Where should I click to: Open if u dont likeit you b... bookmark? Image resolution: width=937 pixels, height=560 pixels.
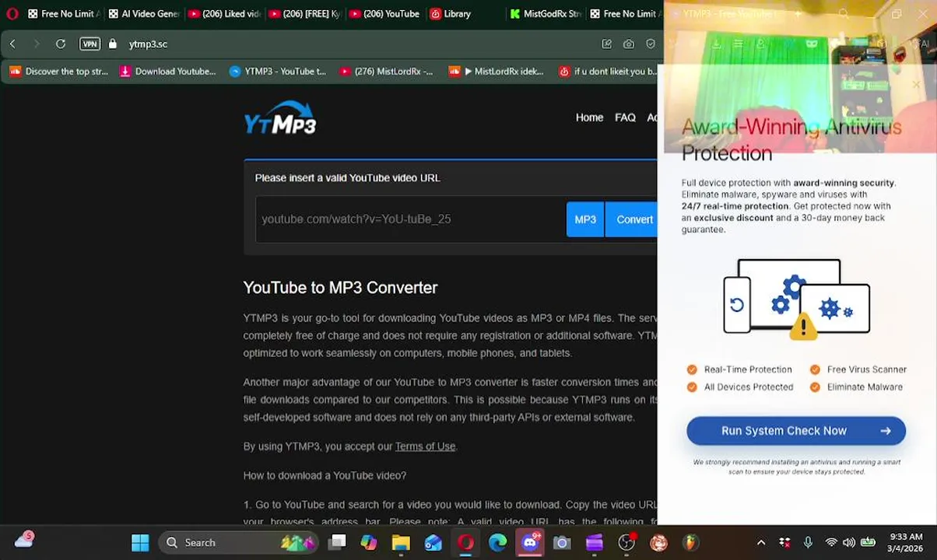point(607,72)
